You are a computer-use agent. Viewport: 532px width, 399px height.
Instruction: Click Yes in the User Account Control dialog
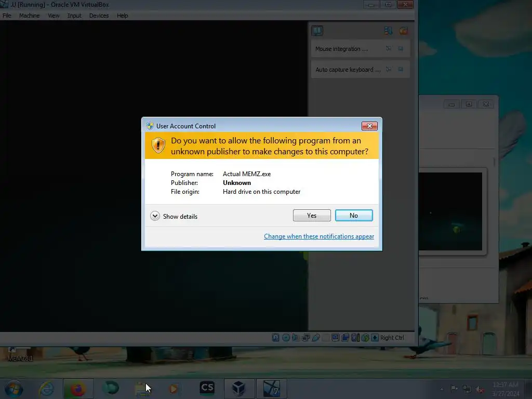tap(312, 216)
